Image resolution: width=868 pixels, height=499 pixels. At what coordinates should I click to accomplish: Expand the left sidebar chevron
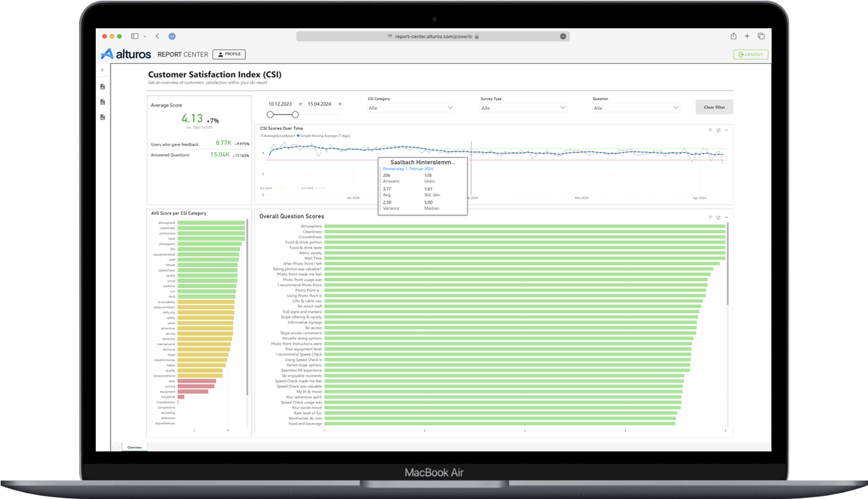click(102, 69)
